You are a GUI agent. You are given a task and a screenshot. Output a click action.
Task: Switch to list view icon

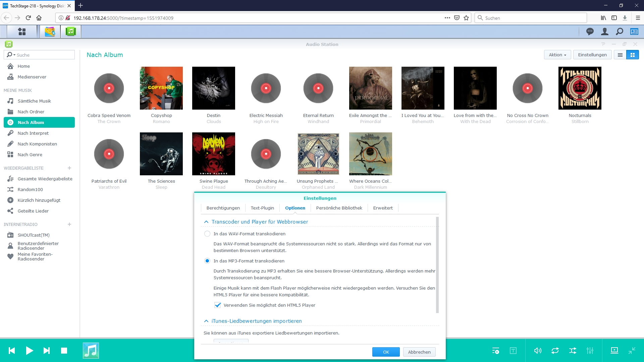pyautogui.click(x=620, y=55)
